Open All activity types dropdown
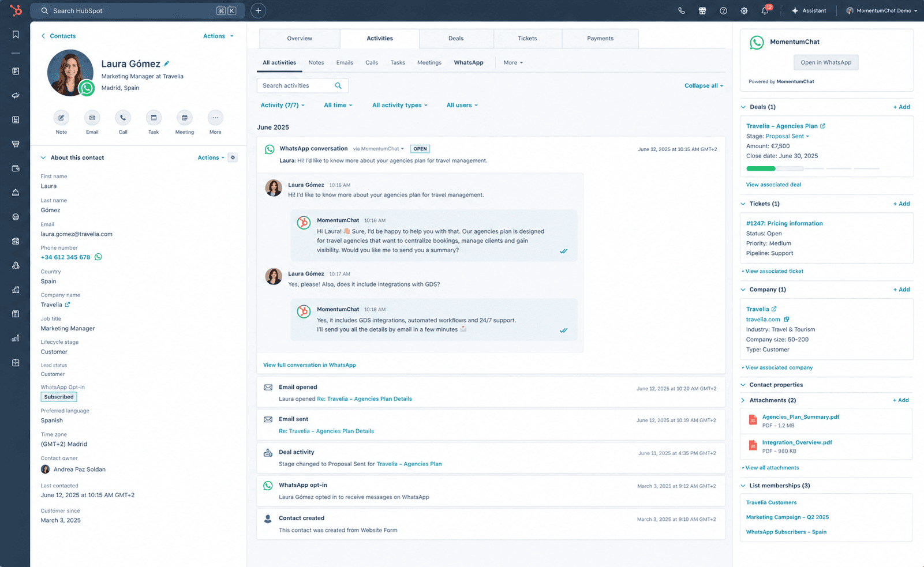Image resolution: width=924 pixels, height=567 pixels. (400, 105)
